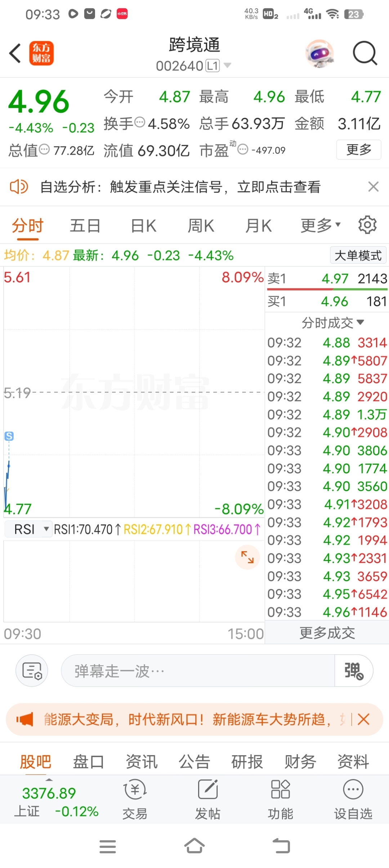389x868 pixels.
Task: Tap the current price 4.96 headline
Action: click(39, 102)
